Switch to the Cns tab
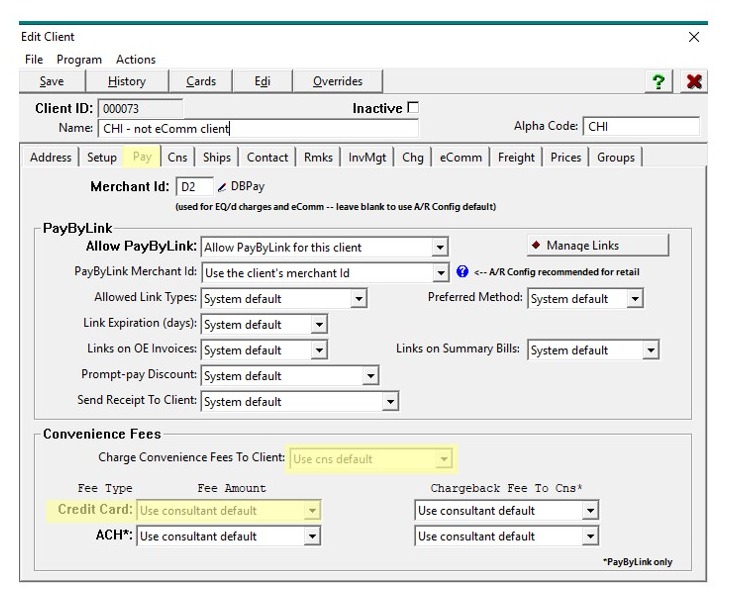Screen dimensions: 742x603 tap(177, 157)
